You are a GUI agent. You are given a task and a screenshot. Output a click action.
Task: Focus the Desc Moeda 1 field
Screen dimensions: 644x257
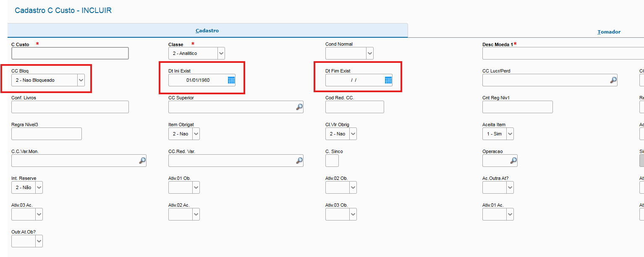click(x=563, y=53)
